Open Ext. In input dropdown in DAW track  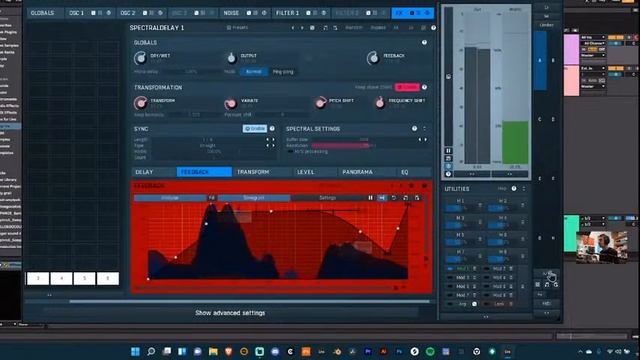click(x=593, y=68)
